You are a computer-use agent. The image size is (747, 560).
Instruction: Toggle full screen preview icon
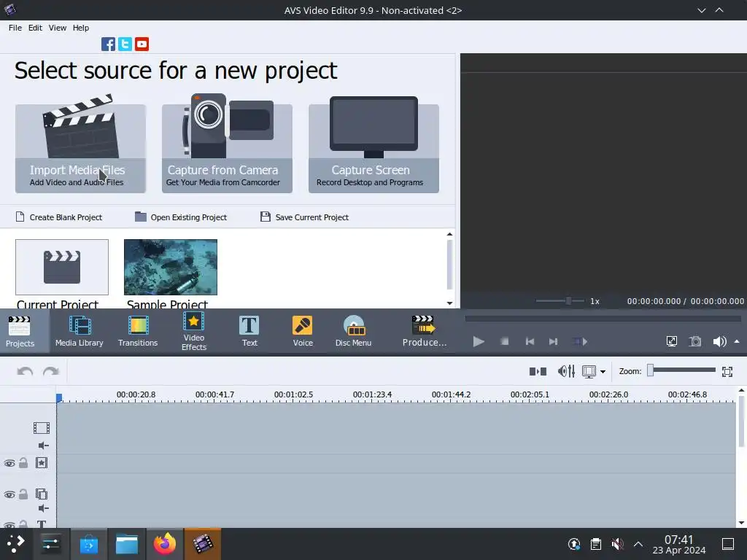coord(672,341)
